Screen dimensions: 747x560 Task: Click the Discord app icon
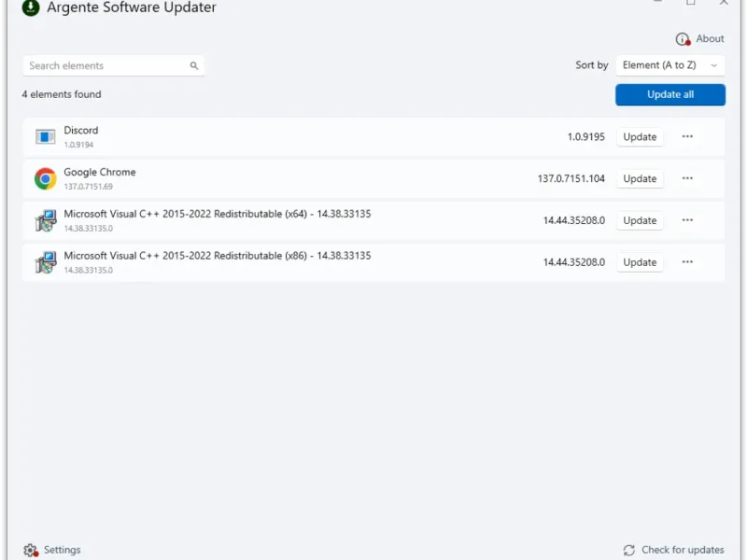45,137
